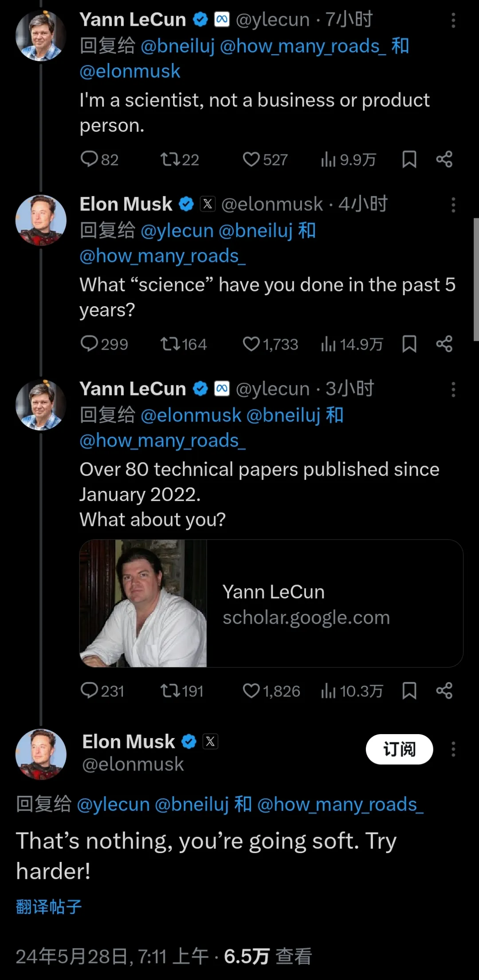Screen dimensions: 479x980
Task: Open Elon Musk's avatar in the main post
Action: tap(41, 754)
